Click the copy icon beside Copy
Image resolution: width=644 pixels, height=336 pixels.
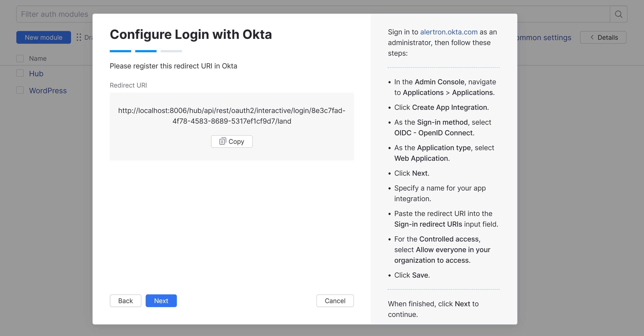(x=222, y=141)
